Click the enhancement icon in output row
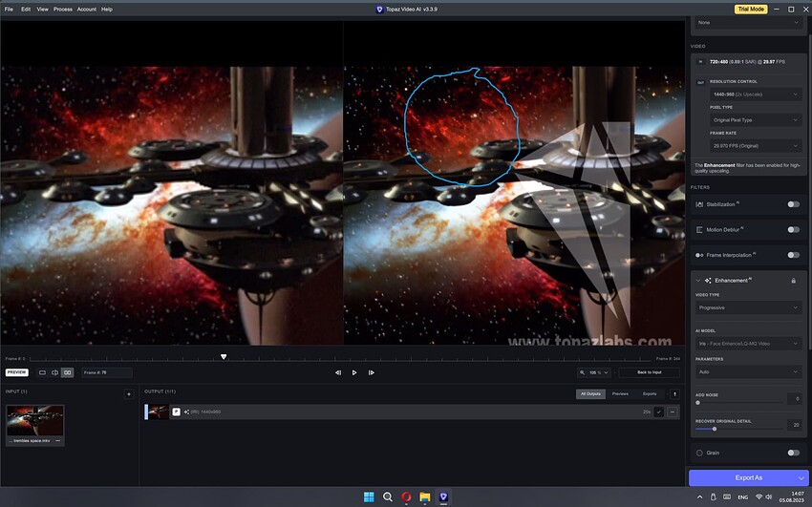Screen dimensions: 812x507 (186, 412)
